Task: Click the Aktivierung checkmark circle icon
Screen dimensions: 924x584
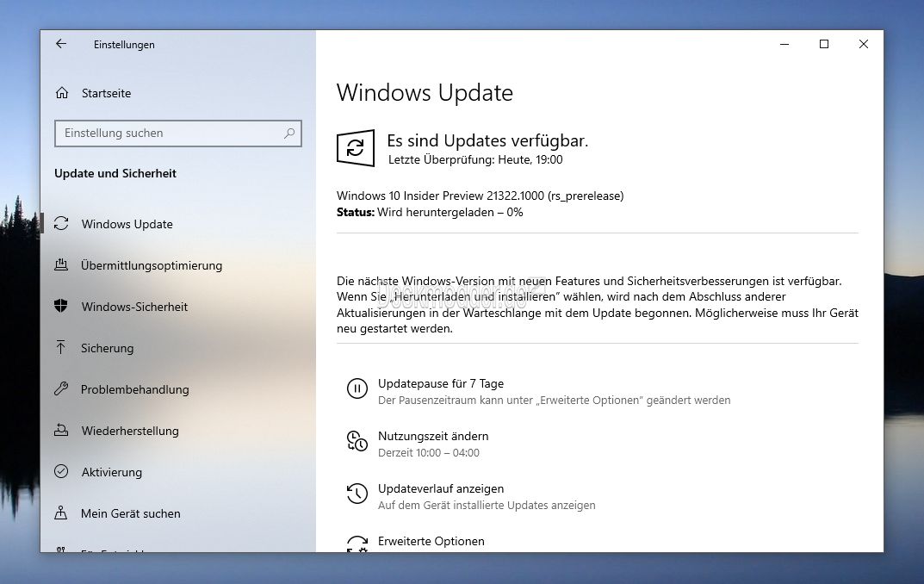Action: click(x=61, y=471)
